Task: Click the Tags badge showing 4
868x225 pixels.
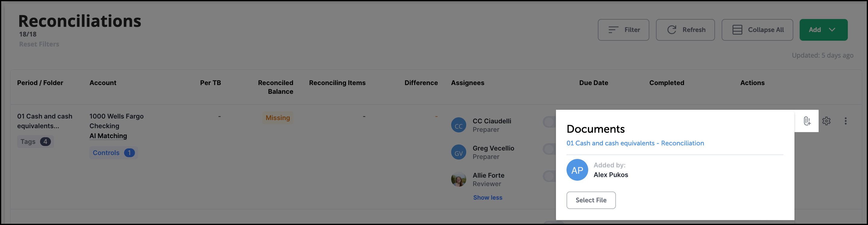Action: (x=35, y=142)
